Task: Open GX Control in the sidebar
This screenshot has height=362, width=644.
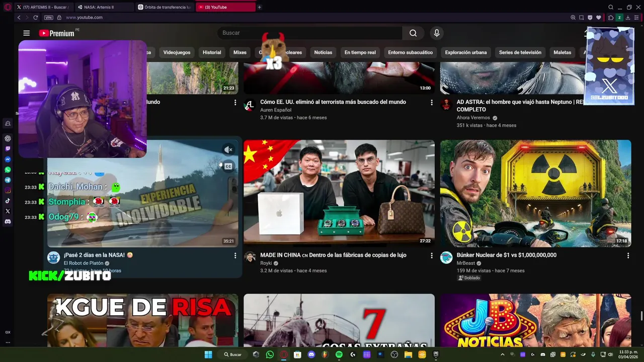Action: [8, 332]
